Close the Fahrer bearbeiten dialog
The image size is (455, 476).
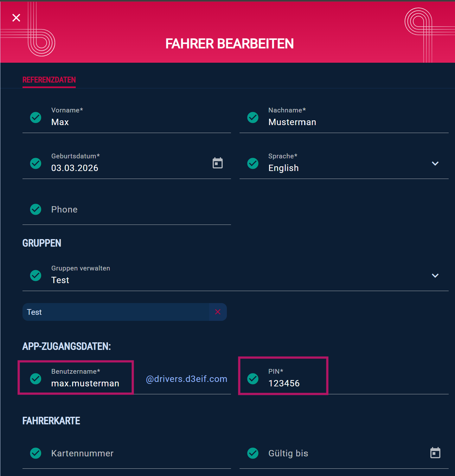(16, 18)
